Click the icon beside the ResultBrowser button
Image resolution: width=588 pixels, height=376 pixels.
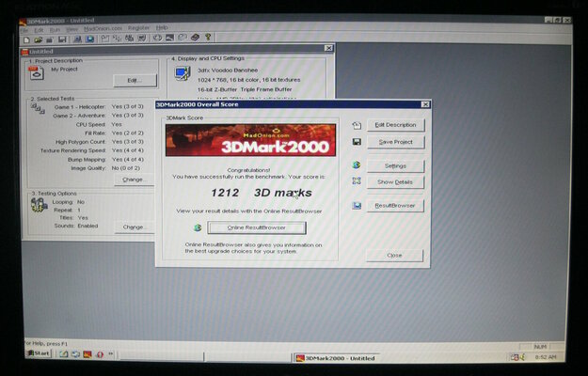[x=357, y=206]
